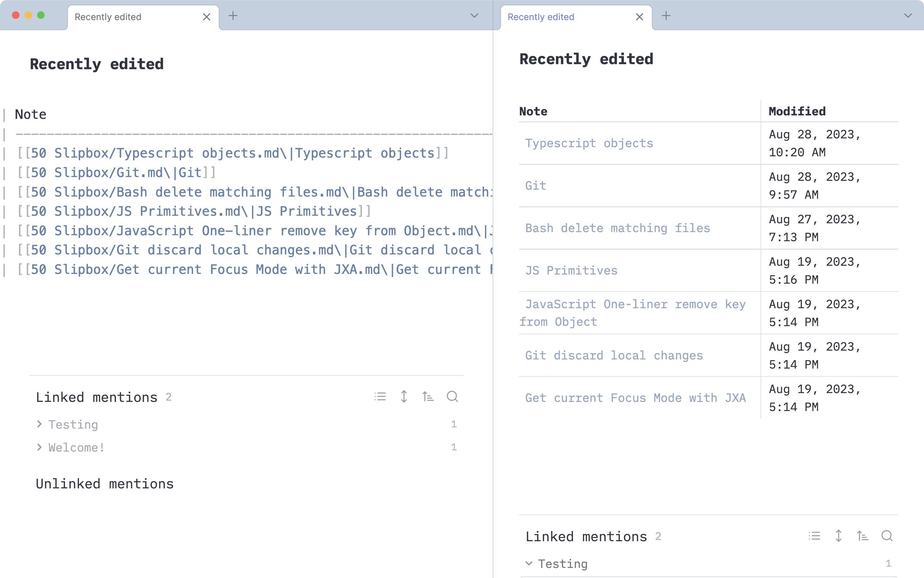The height and width of the screenshot is (578, 924).
Task: Open a new tab in right window
Action: pos(666,16)
